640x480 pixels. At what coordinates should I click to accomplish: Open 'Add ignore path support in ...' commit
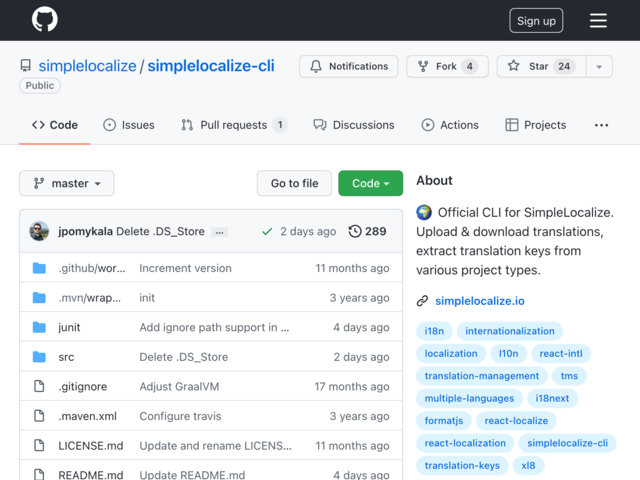(215, 327)
